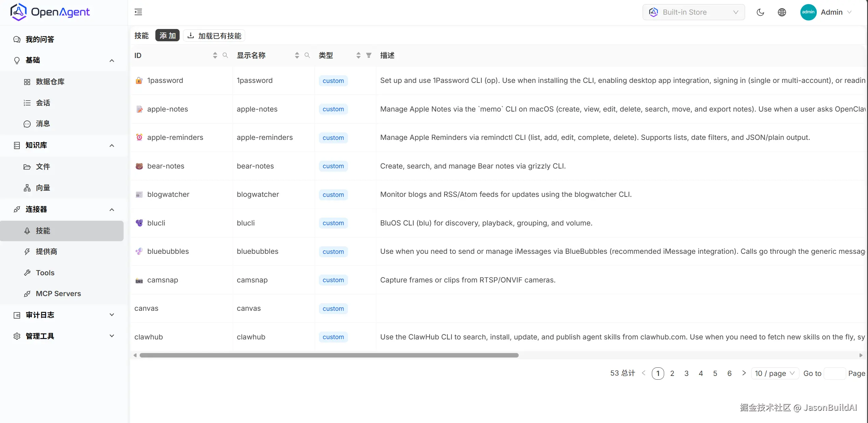
Task: Click the horizontal table scrollbar
Action: (329, 355)
